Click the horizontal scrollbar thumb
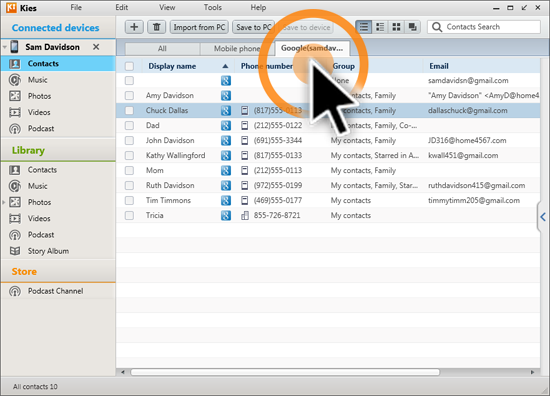 coord(285,372)
